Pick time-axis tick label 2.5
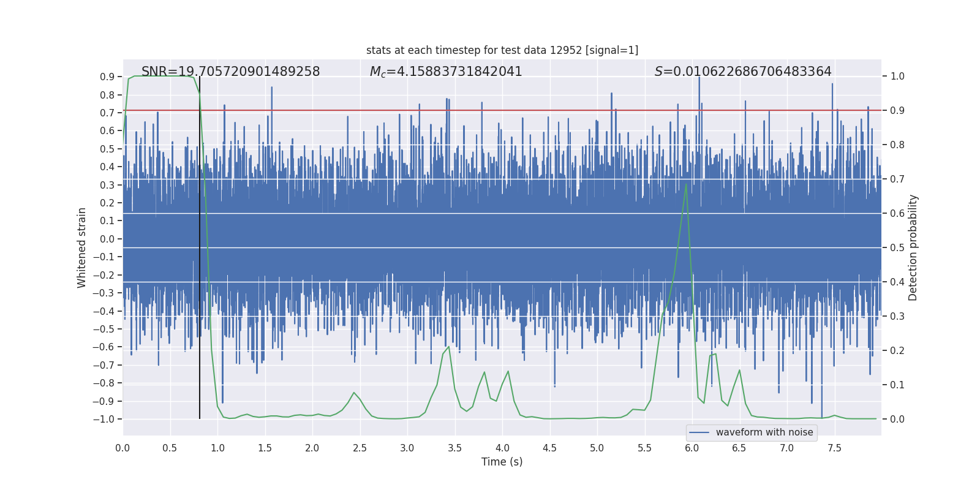 pos(360,448)
